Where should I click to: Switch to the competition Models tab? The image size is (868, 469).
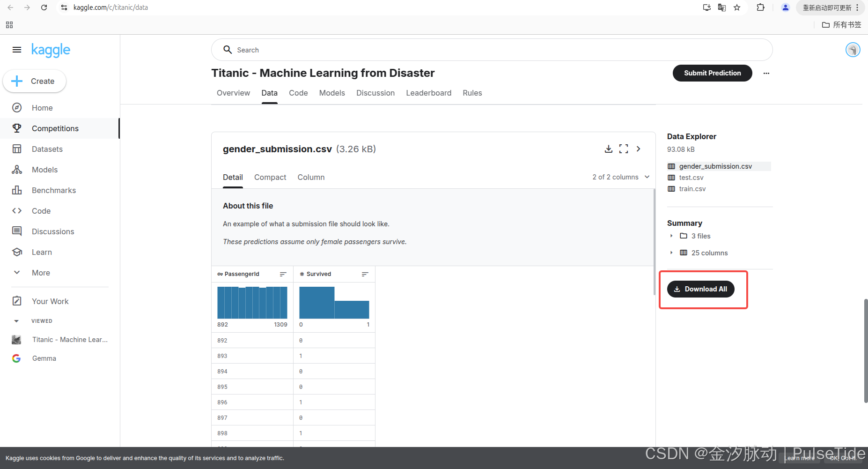click(332, 93)
